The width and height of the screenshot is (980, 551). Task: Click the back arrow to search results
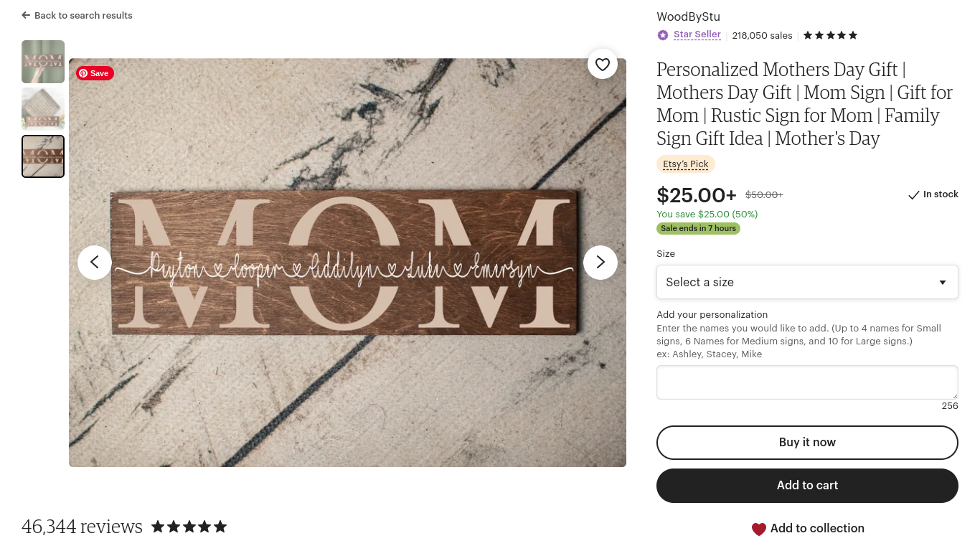click(x=26, y=15)
